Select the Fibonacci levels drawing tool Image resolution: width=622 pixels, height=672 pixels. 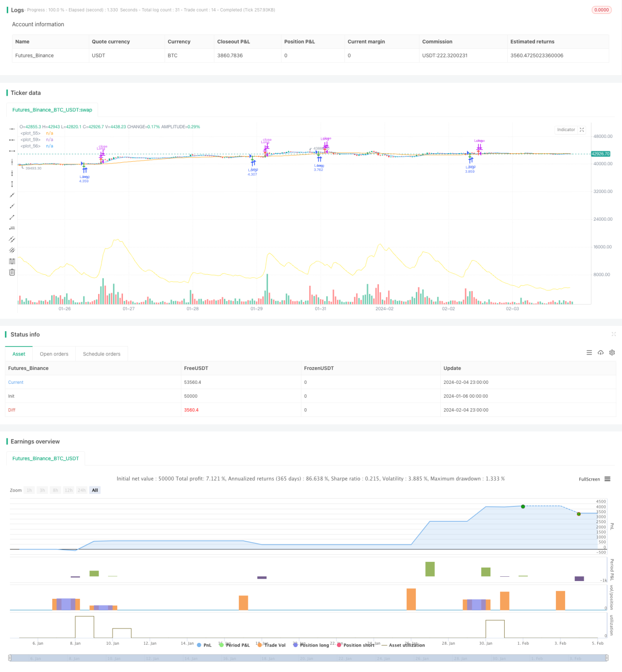click(x=12, y=261)
